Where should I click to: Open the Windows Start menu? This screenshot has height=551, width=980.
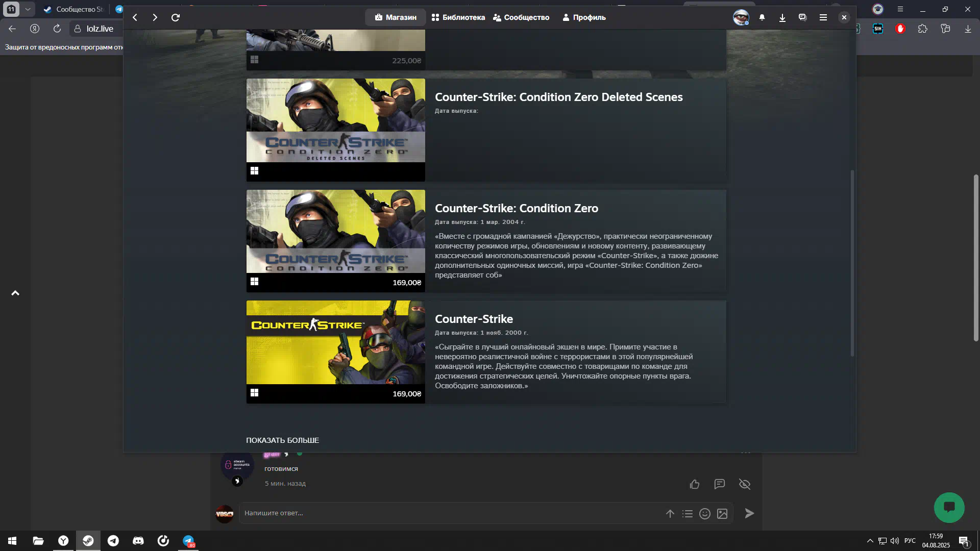click(12, 541)
